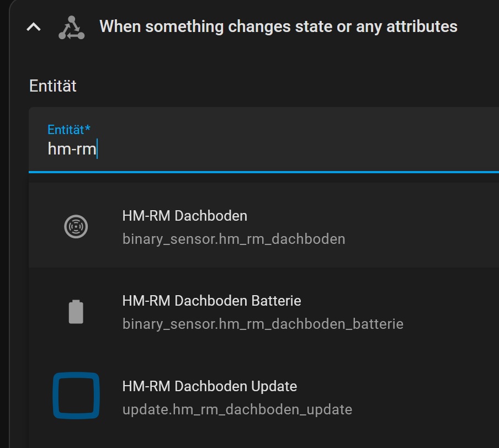This screenshot has width=499, height=448.
Task: Click the word 'Batterie' in the second suggestion
Action: (x=276, y=301)
